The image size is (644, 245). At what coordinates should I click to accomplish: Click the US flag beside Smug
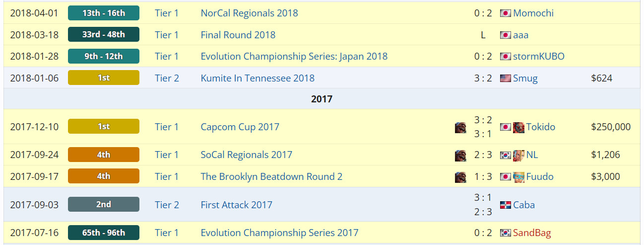tap(506, 79)
